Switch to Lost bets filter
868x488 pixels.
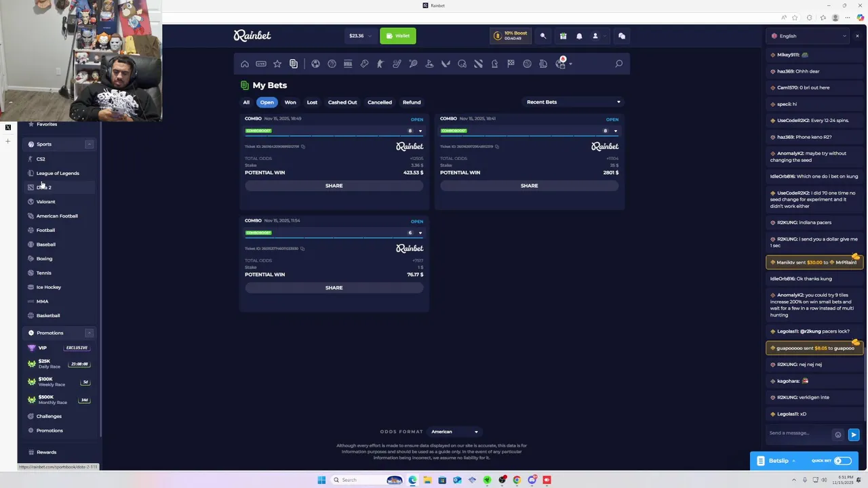pos(312,102)
